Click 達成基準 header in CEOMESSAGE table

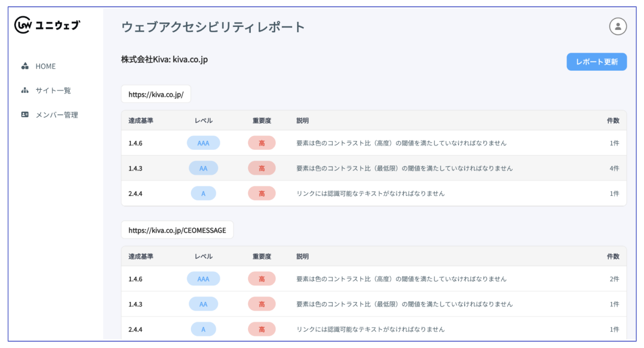(141, 257)
